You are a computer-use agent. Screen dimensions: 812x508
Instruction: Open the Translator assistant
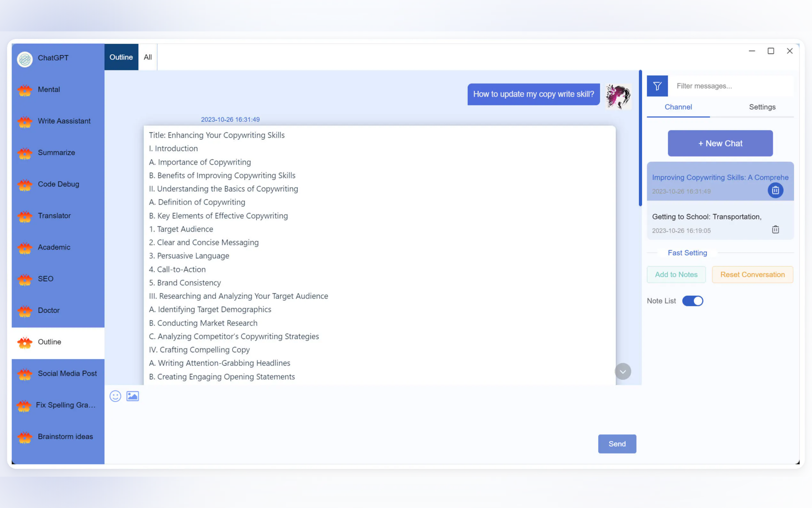(x=54, y=216)
